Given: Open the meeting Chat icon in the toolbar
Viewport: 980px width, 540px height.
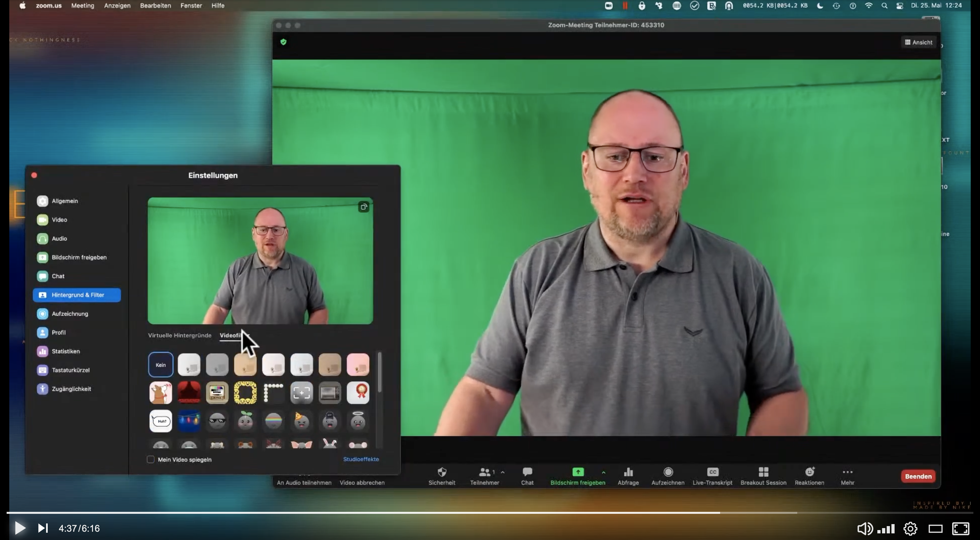Looking at the screenshot, I should [527, 472].
